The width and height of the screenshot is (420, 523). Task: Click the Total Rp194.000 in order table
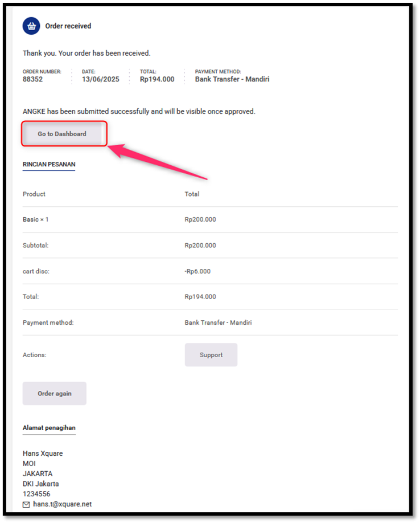(x=200, y=296)
